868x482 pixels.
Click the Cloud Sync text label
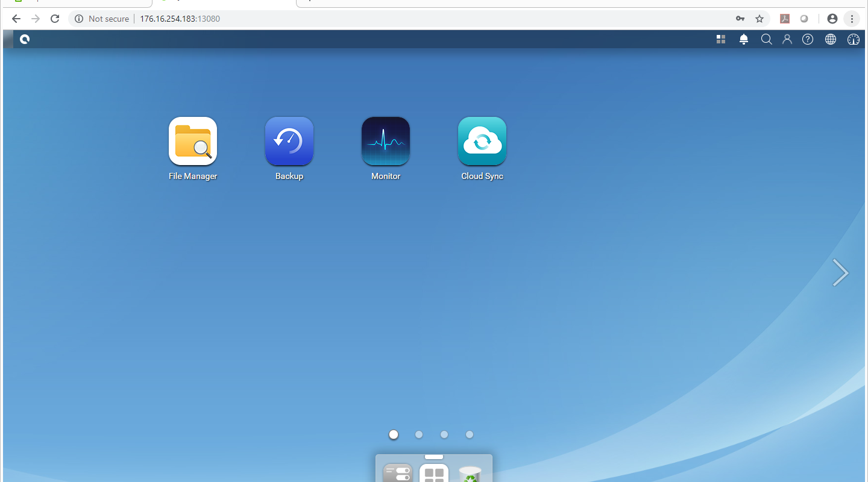[482, 177]
